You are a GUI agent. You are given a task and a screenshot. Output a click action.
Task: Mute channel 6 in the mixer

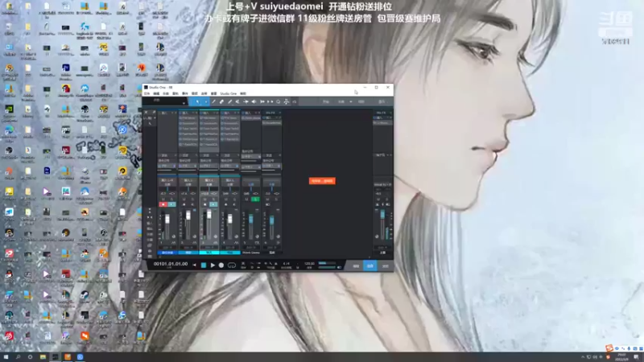pyautogui.click(x=268, y=199)
